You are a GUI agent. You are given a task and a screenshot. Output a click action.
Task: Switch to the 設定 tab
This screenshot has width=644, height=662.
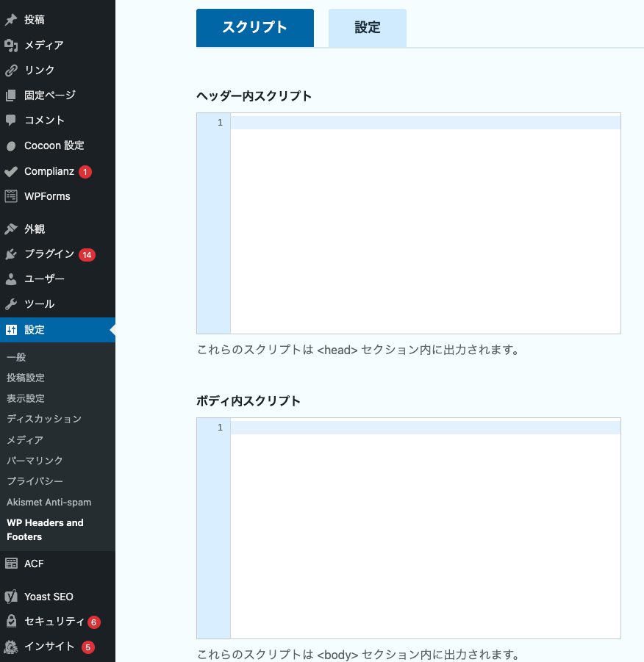pos(367,27)
